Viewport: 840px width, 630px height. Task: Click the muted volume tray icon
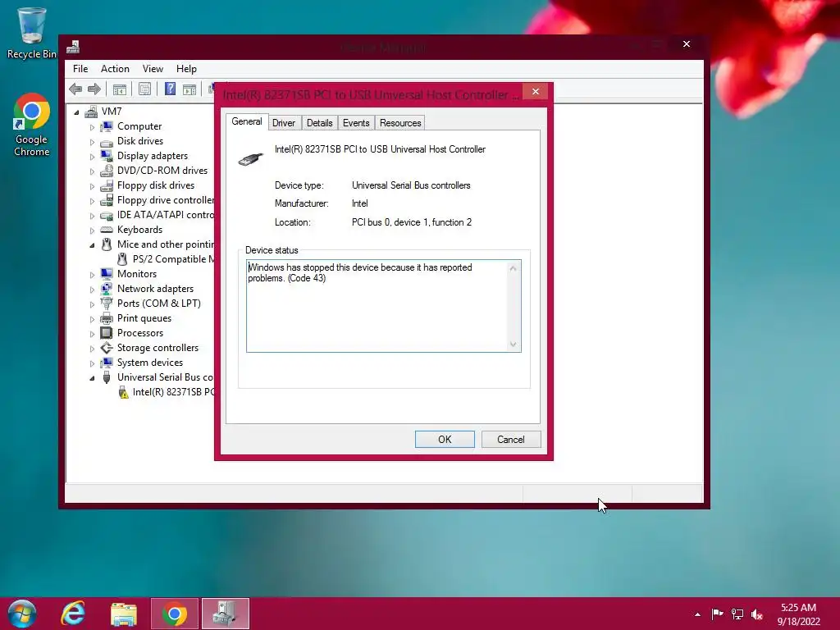[756, 614]
